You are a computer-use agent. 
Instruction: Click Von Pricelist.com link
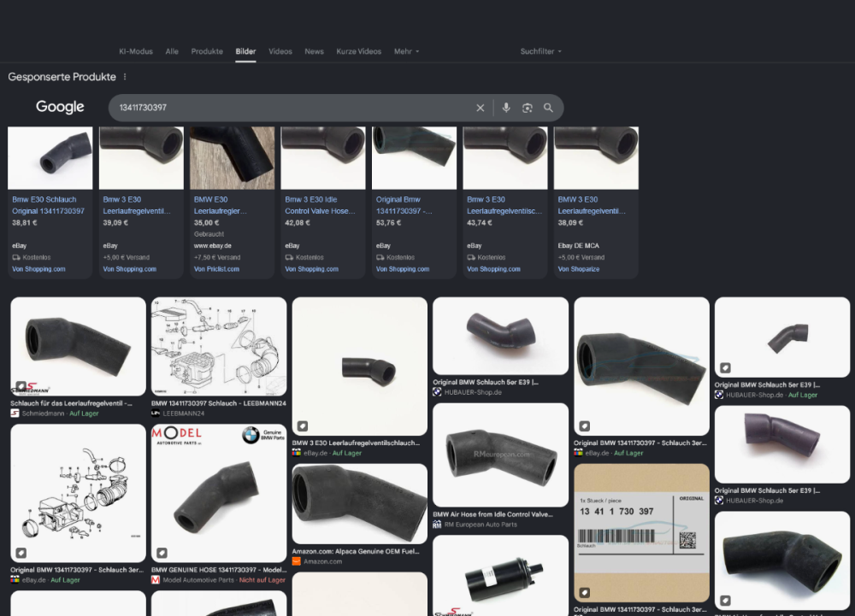(x=216, y=269)
